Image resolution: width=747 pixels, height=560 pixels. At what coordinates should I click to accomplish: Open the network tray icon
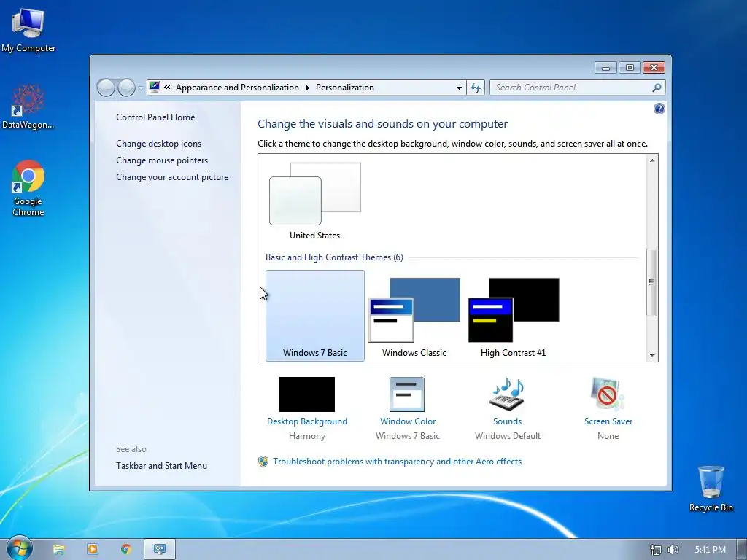[x=656, y=550]
